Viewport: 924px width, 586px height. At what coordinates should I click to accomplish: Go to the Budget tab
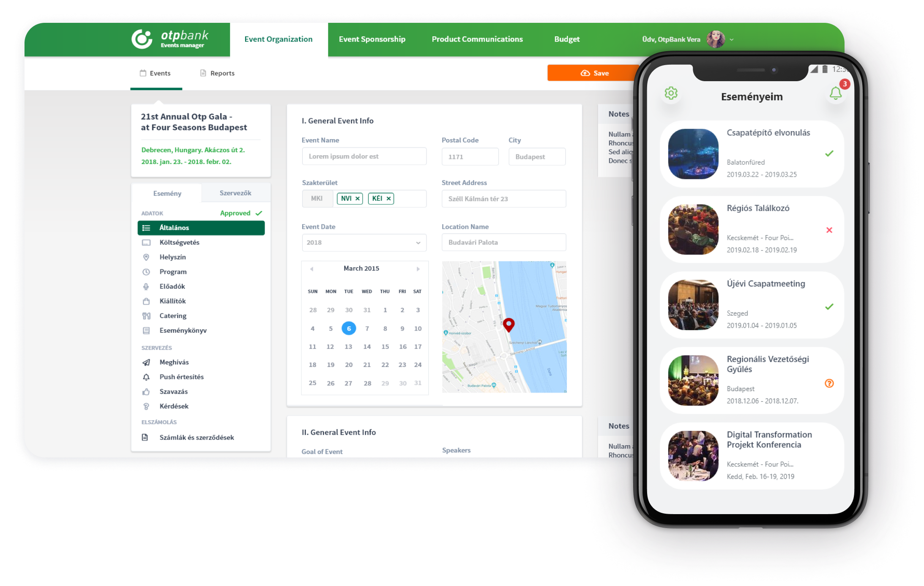tap(567, 39)
